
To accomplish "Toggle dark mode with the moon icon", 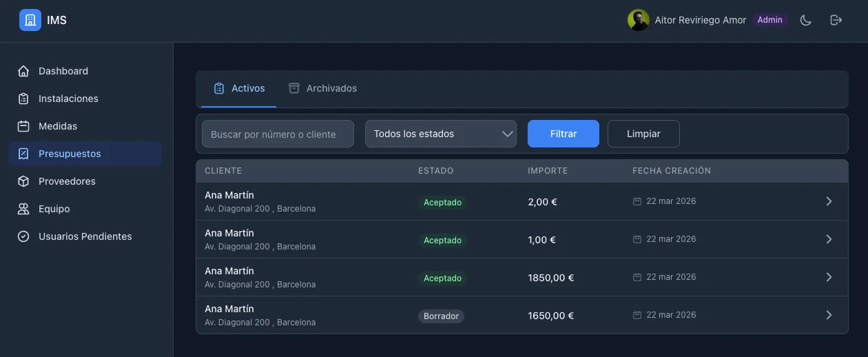I will point(805,20).
